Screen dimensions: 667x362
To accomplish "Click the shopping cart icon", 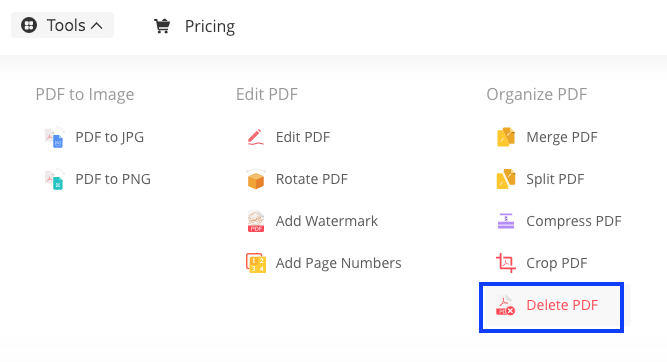I will coord(162,26).
